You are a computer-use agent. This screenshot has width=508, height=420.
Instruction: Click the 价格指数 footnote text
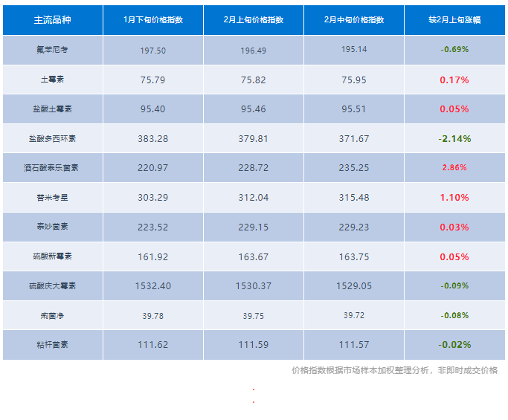click(395, 370)
